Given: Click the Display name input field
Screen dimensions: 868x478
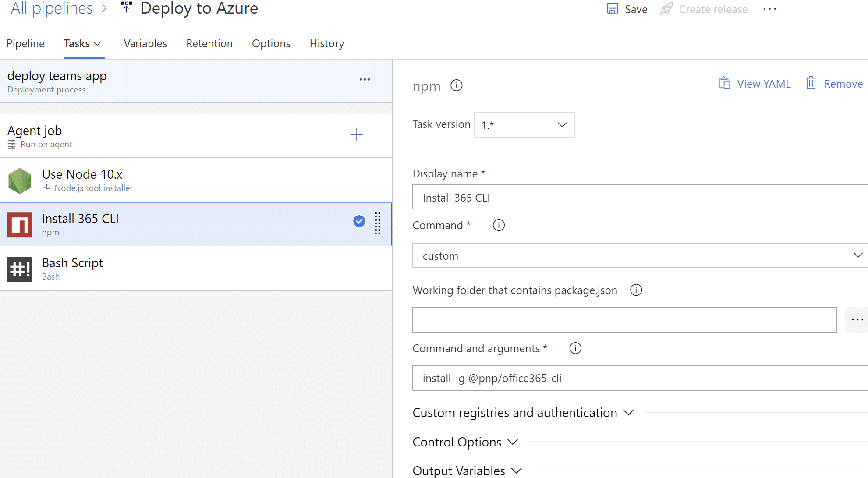Looking at the screenshot, I should 640,197.
